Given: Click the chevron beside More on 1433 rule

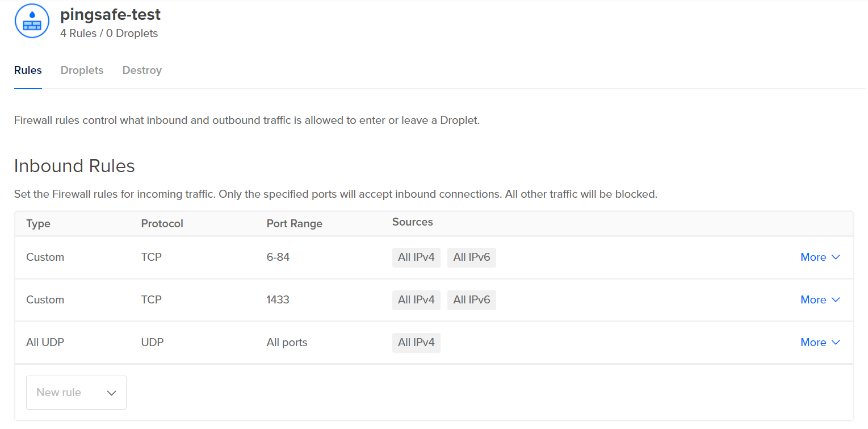Looking at the screenshot, I should 836,300.
